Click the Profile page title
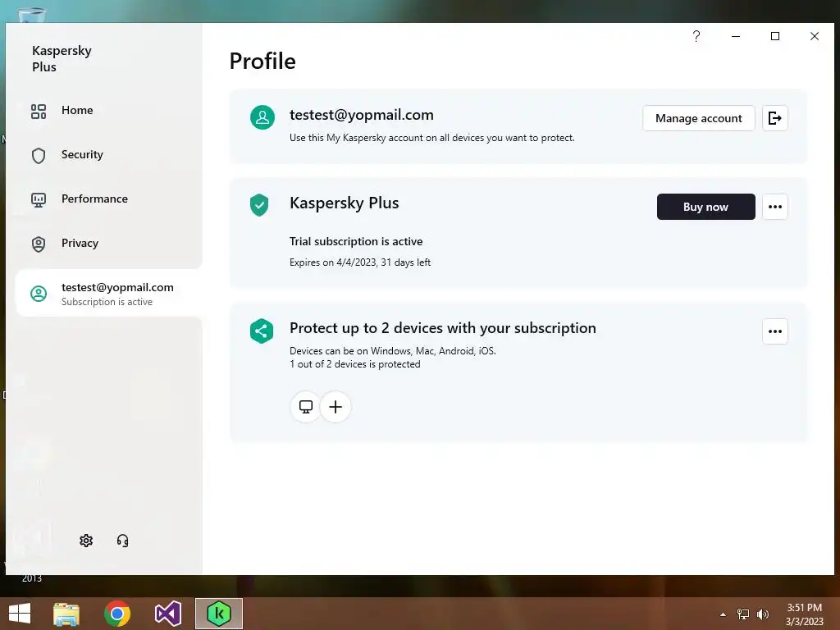Screen dimensions: 840x630 262,61
